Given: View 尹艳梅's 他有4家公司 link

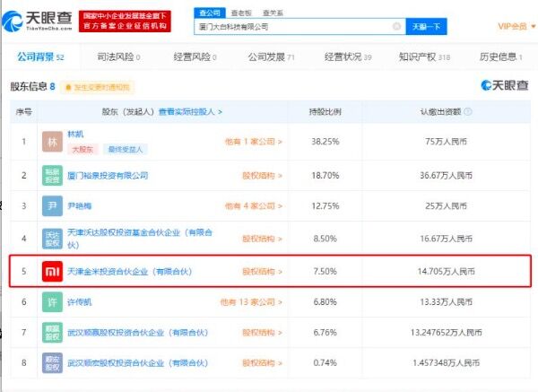Looking at the screenshot, I should pyautogui.click(x=253, y=206).
